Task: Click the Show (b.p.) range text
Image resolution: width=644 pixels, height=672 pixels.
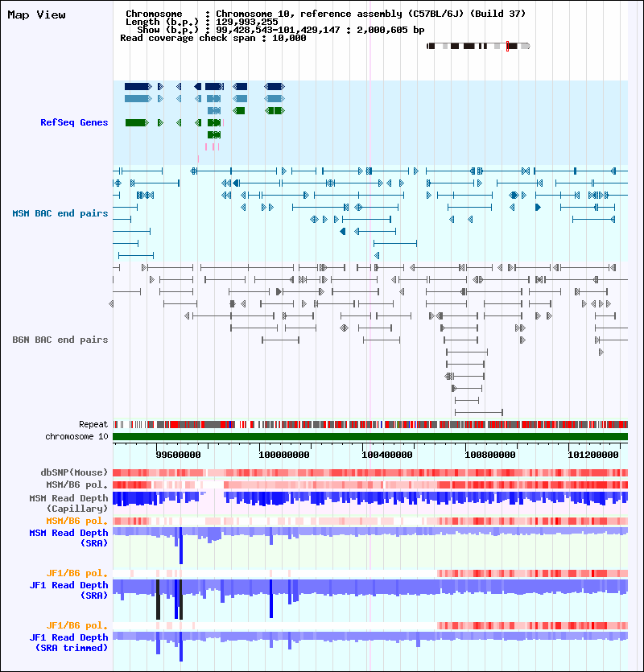Action: coord(281,30)
